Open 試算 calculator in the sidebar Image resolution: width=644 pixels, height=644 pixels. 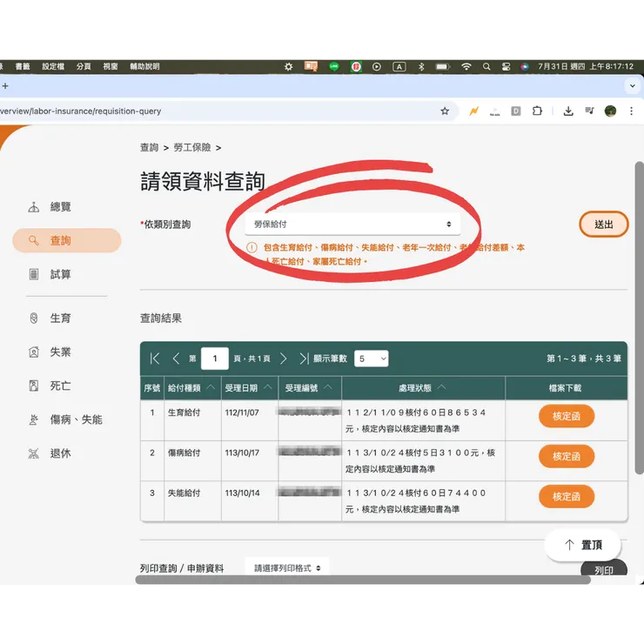(50, 274)
